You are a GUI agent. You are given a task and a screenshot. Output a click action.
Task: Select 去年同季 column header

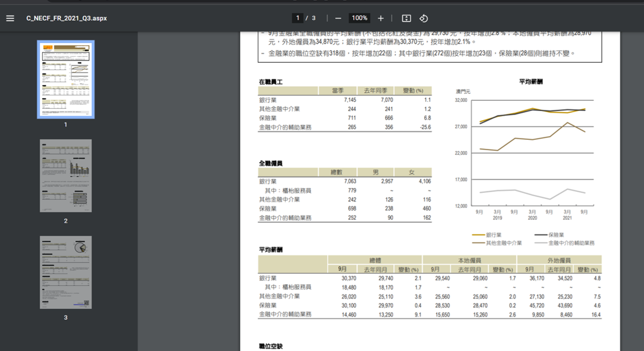point(375,91)
